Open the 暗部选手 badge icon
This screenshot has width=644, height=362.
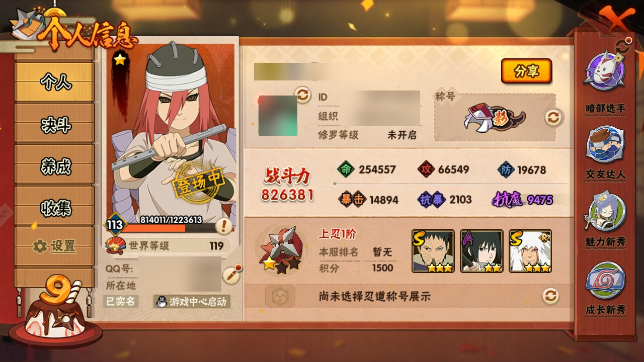[605, 70]
